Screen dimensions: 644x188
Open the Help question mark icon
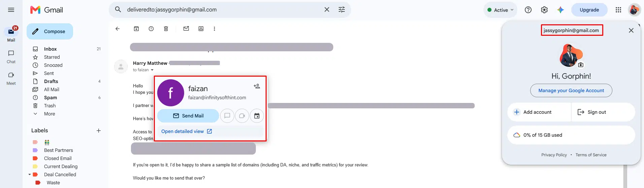coord(528,10)
